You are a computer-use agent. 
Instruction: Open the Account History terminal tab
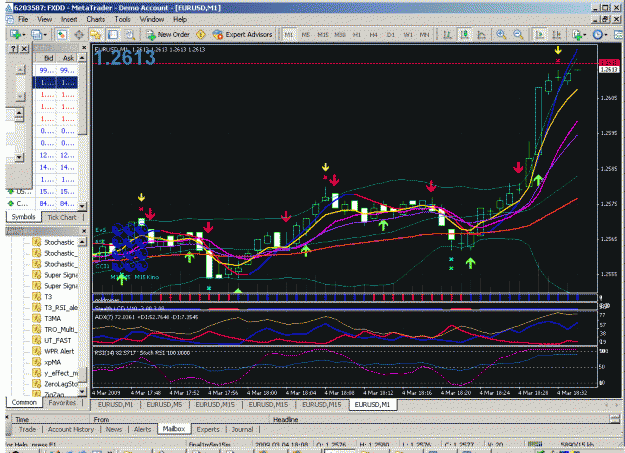pyautogui.click(x=71, y=429)
